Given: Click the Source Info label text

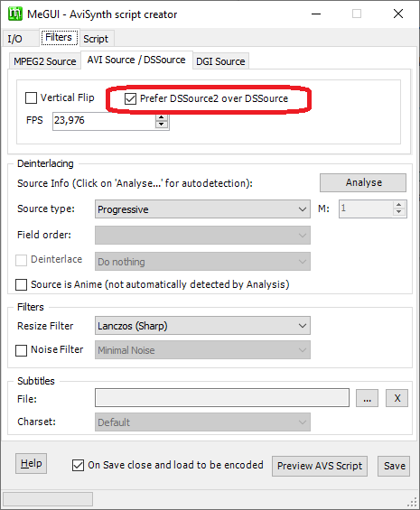Looking at the screenshot, I should [135, 183].
